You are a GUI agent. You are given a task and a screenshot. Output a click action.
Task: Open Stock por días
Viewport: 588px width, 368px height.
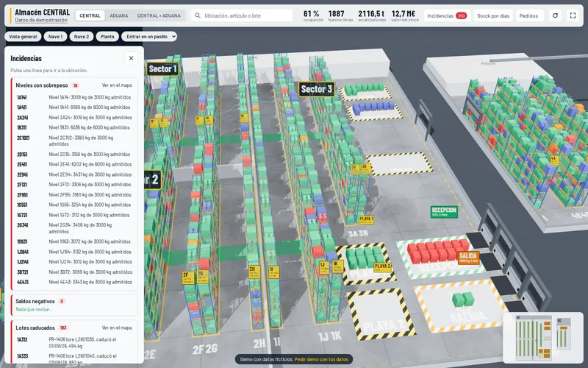[x=493, y=15]
